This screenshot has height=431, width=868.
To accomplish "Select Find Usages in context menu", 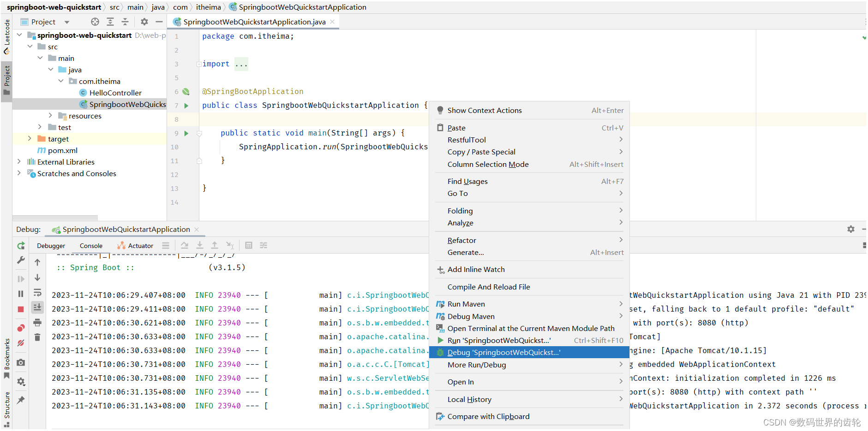I will click(529, 182).
